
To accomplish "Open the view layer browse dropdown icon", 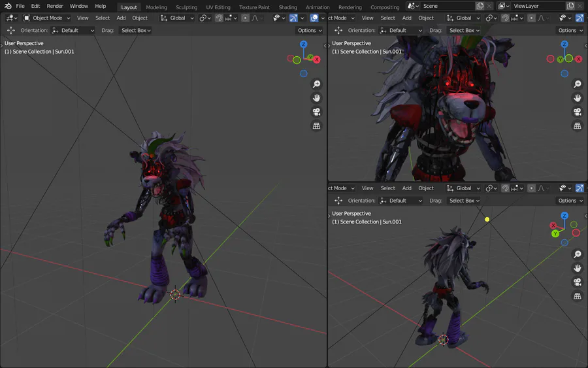I will (x=504, y=6).
